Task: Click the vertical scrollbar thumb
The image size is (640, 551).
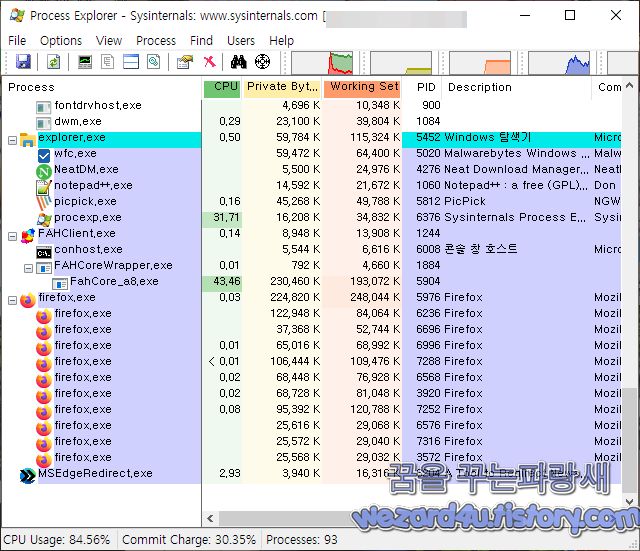Action: point(629,440)
